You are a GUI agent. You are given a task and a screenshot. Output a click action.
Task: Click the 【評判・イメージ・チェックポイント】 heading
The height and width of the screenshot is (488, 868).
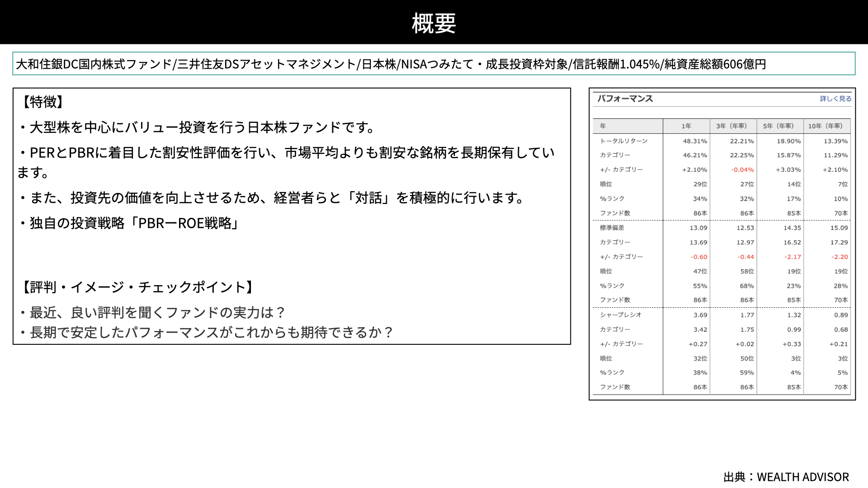[x=138, y=287]
